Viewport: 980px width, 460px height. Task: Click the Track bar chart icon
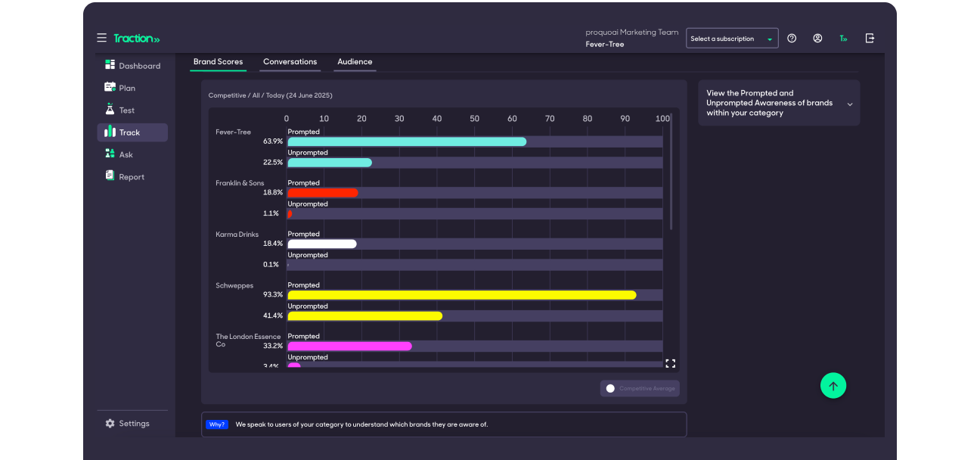[x=110, y=132]
